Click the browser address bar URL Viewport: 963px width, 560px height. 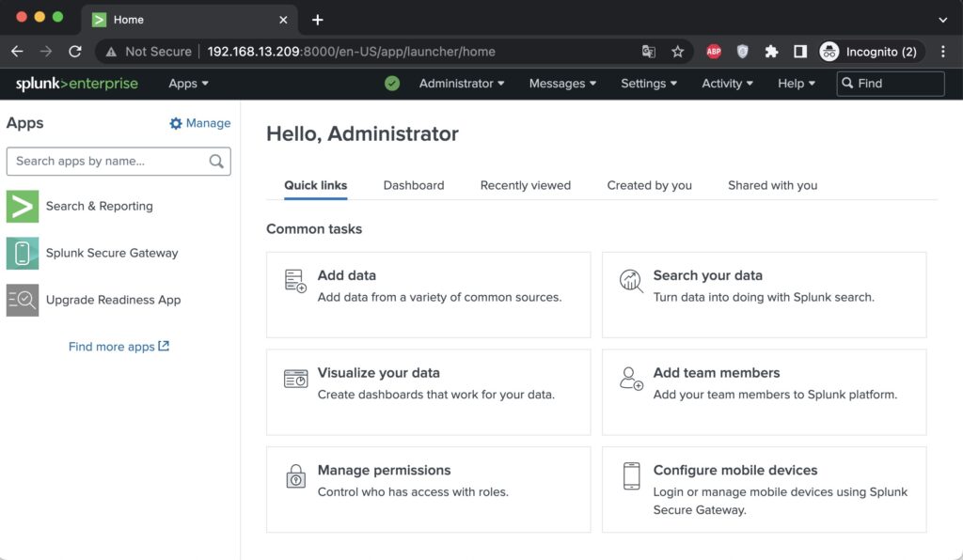coord(352,52)
